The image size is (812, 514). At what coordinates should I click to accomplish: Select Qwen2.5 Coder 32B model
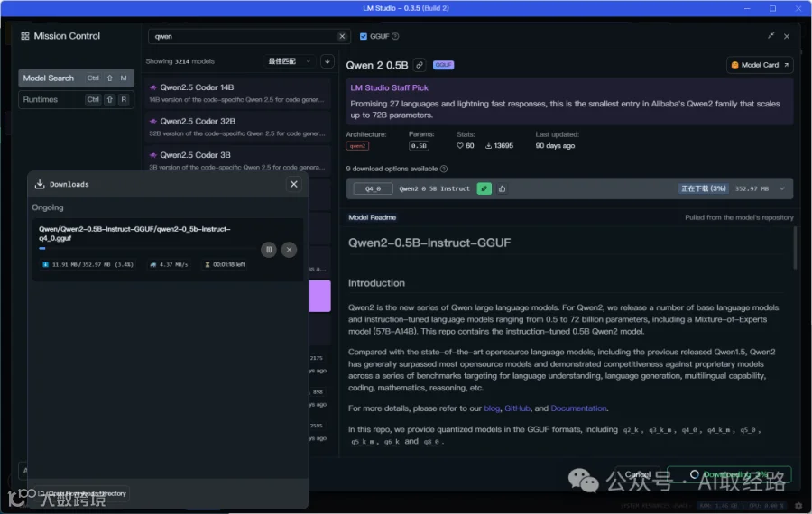[x=237, y=126]
